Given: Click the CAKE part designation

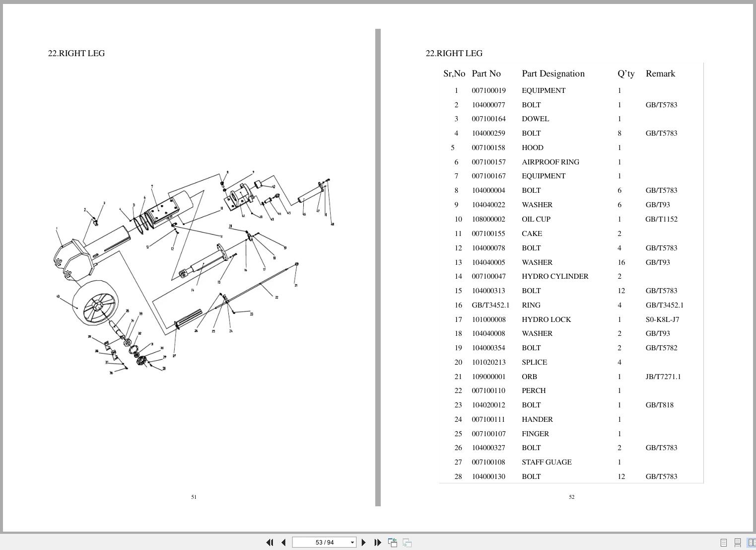Looking at the screenshot, I should point(532,234).
